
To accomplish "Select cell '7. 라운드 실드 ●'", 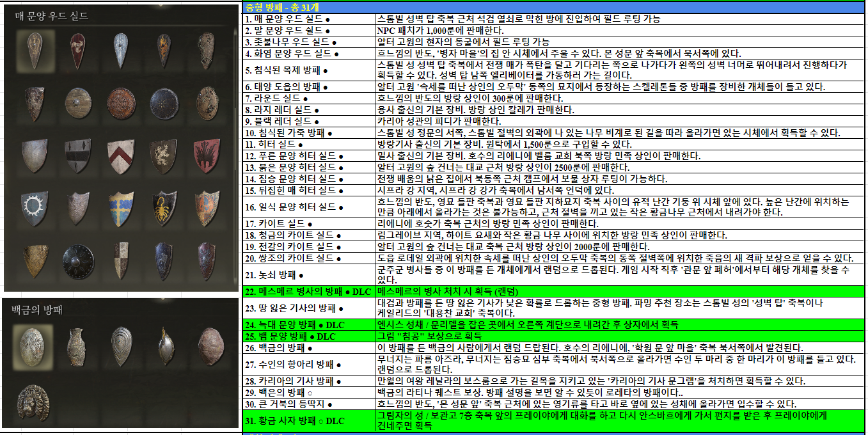I will [x=309, y=99].
